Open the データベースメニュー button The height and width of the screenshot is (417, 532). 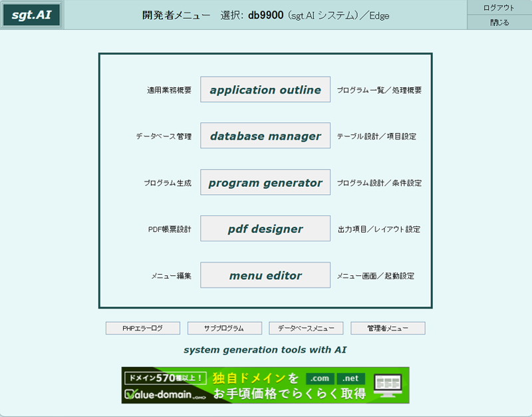[306, 329]
